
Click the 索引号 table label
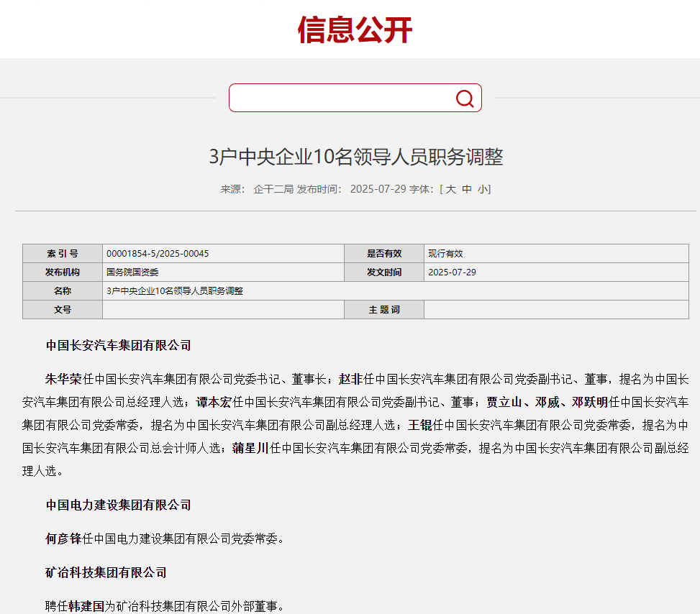pos(63,254)
